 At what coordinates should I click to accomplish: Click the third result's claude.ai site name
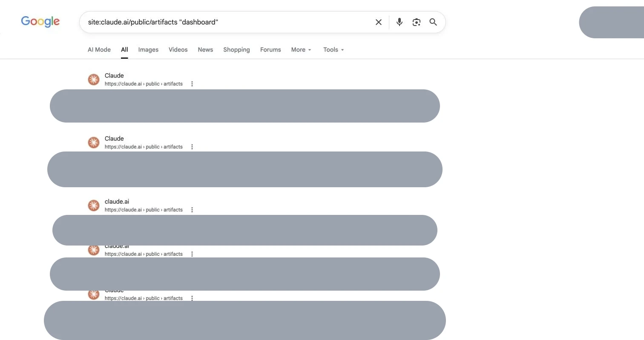pyautogui.click(x=117, y=202)
